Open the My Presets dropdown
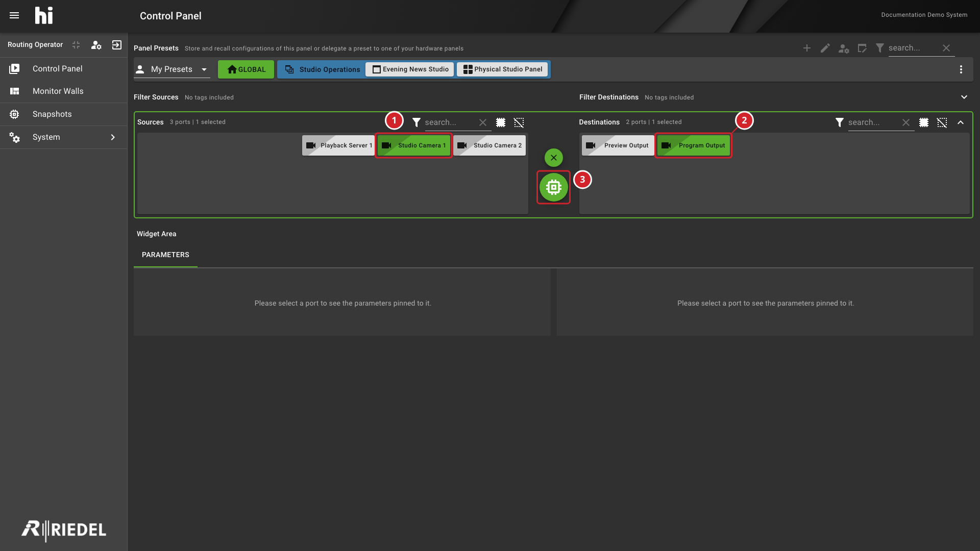Viewport: 980px width, 551px height. coord(172,69)
